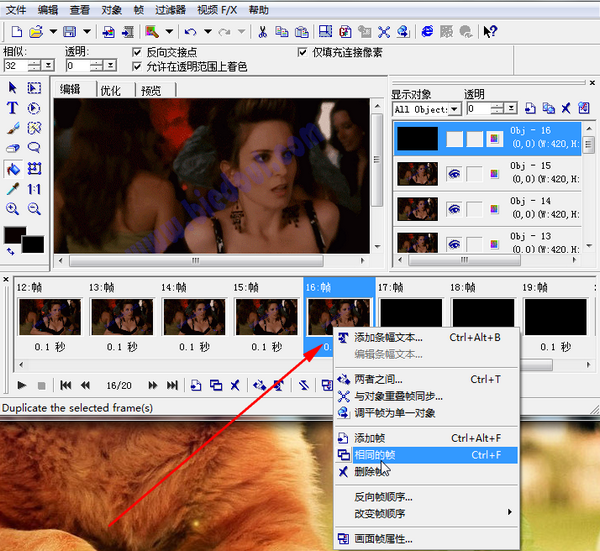Open the 透明 value dropdown in options bar
The width and height of the screenshot is (600, 551).
coord(110,66)
